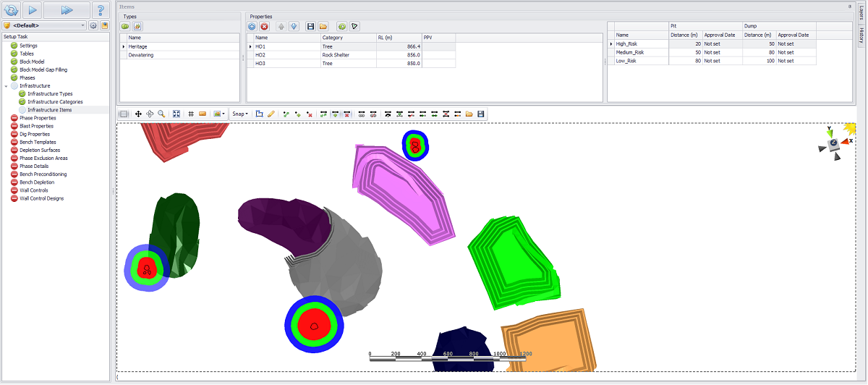This screenshot has width=868, height=385.
Task: Select the Dewatering type row
Action: [x=141, y=55]
